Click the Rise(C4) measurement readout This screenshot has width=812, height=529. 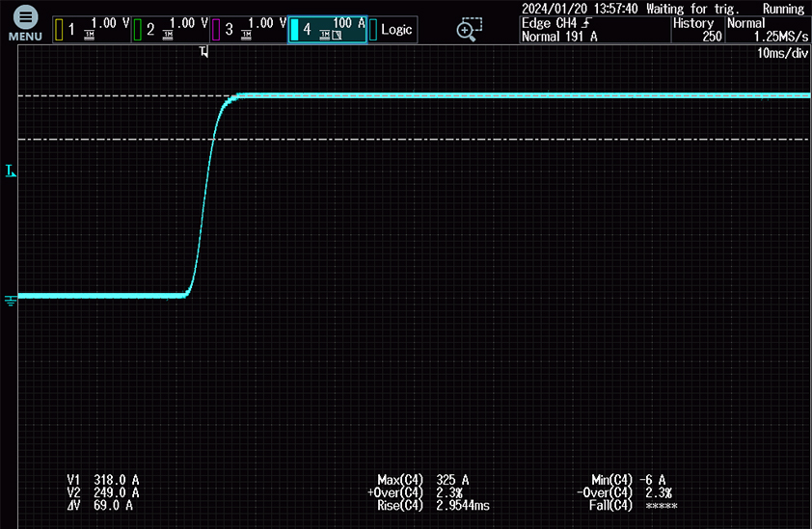point(434,505)
